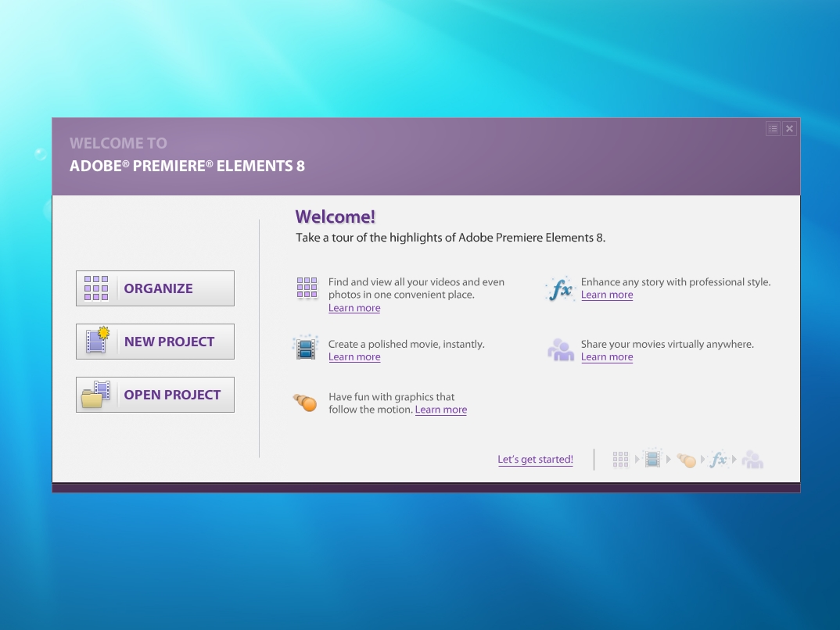Click the fx step in the bottom workflow chain
The height and width of the screenshot is (630, 840).
[718, 460]
